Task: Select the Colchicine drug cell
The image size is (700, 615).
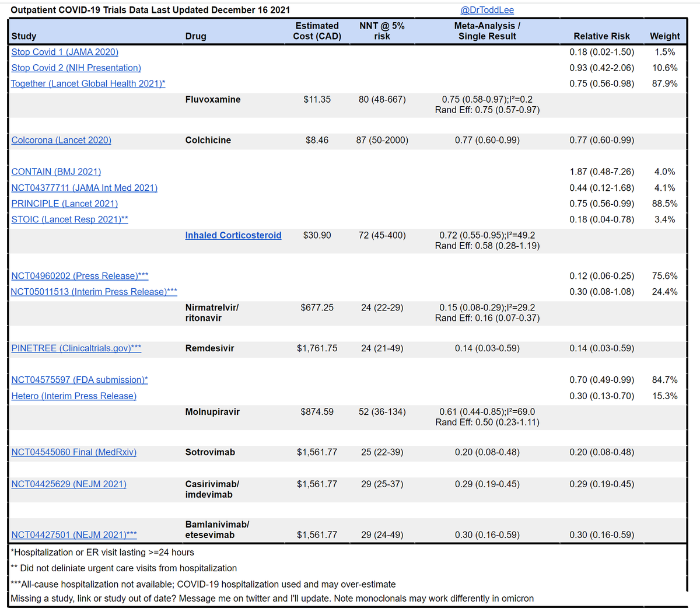Action: pyautogui.click(x=208, y=140)
